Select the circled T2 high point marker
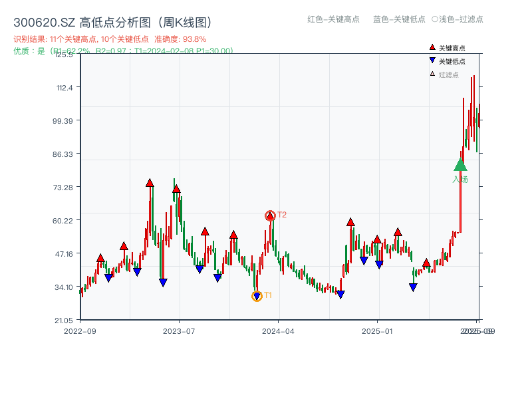 (271, 215)
